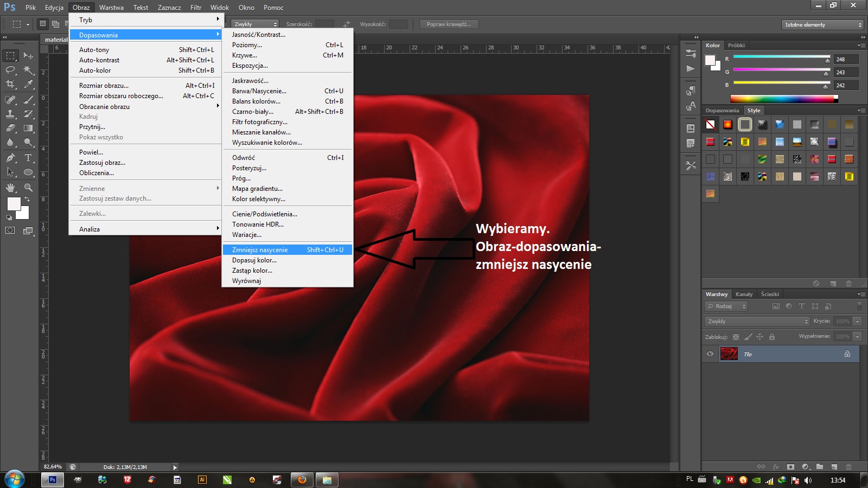The width and height of the screenshot is (868, 488).
Task: Toggle lock all padlock icon
Action: pos(772,337)
